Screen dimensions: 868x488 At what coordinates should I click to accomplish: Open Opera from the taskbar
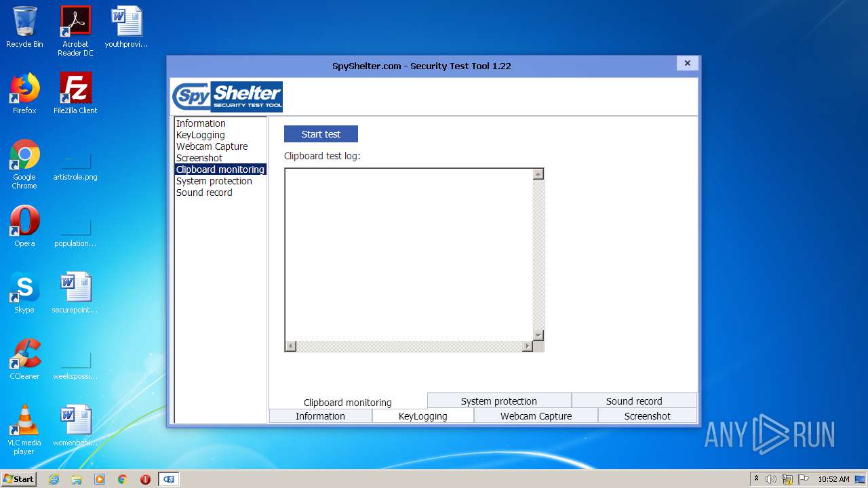(x=145, y=479)
